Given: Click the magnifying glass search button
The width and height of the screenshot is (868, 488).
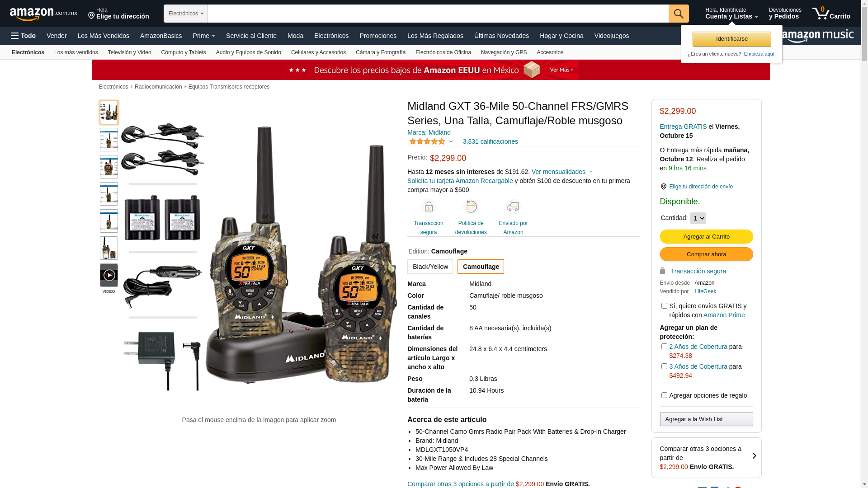Looking at the screenshot, I should [679, 14].
